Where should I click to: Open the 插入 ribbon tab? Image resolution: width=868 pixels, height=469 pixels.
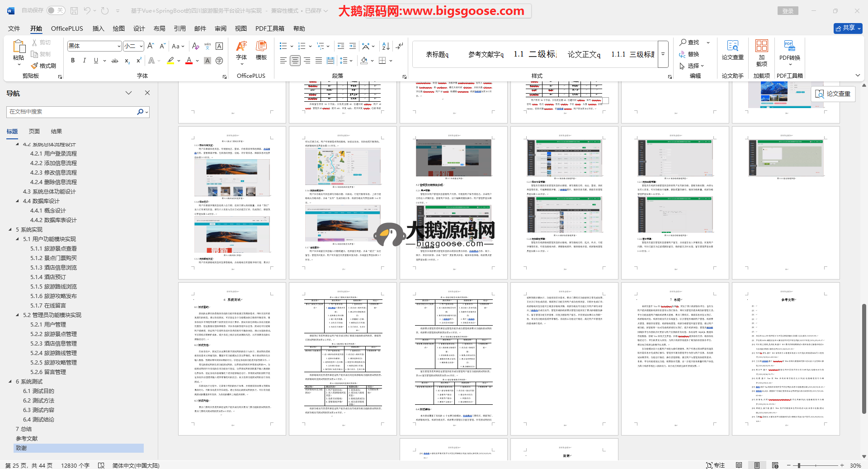point(98,28)
